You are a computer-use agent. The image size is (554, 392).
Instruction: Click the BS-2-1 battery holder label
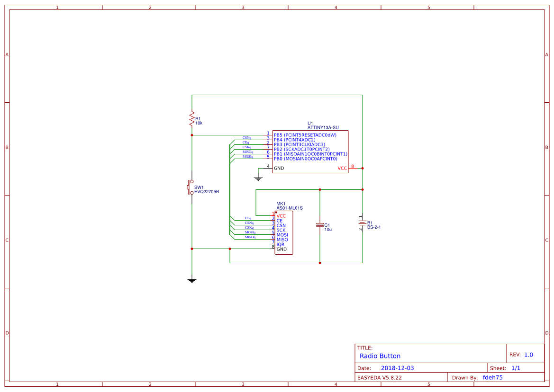374,227
